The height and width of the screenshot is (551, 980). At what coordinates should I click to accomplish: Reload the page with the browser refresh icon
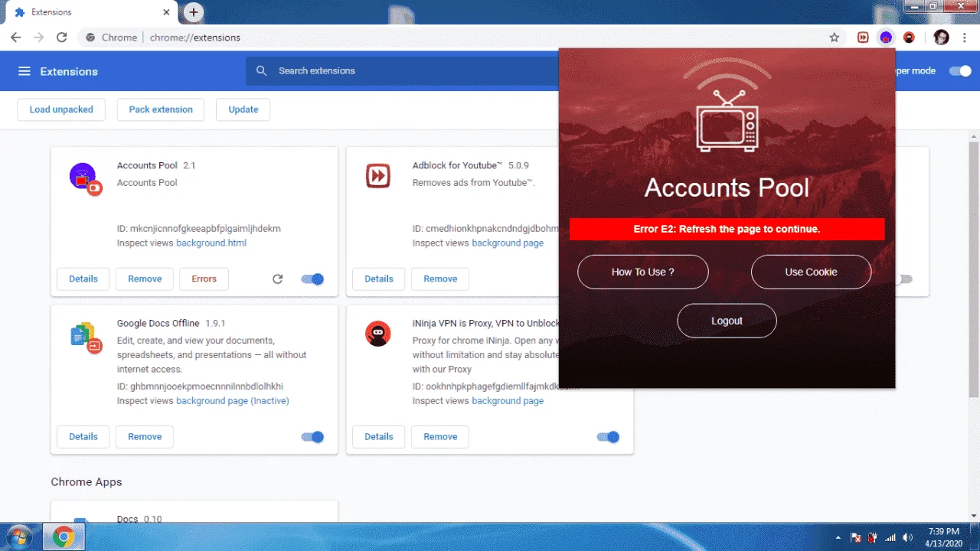62,37
